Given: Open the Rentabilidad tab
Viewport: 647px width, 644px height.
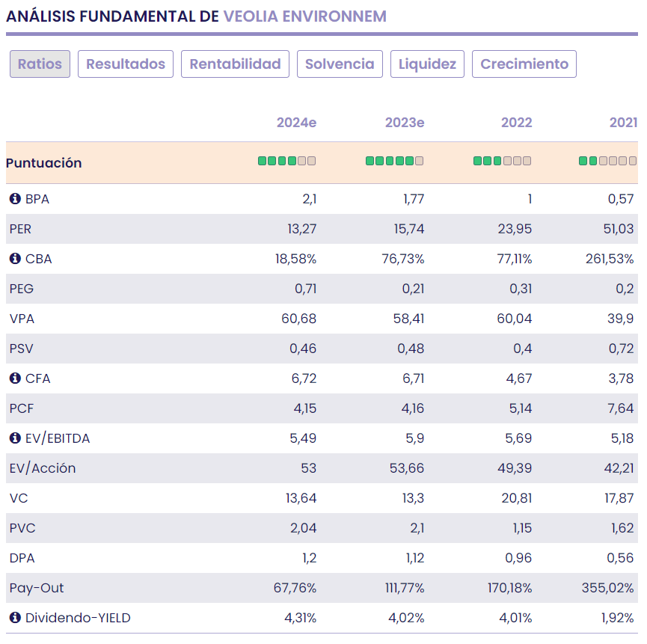Looking at the screenshot, I should 235,64.
